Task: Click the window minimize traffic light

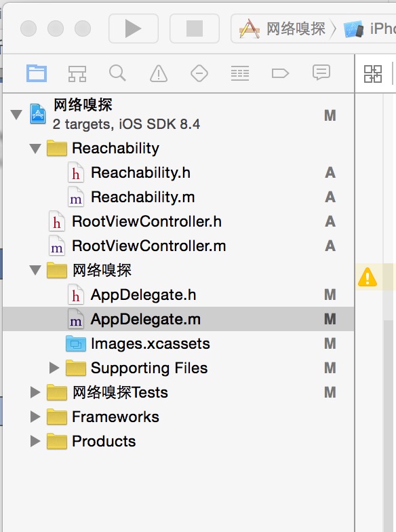Action: (56, 28)
